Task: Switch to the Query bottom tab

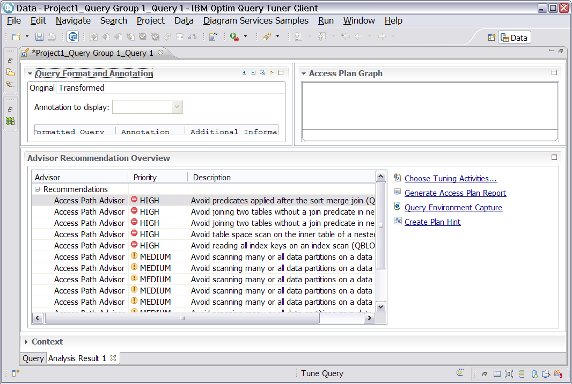Action: tap(33, 358)
